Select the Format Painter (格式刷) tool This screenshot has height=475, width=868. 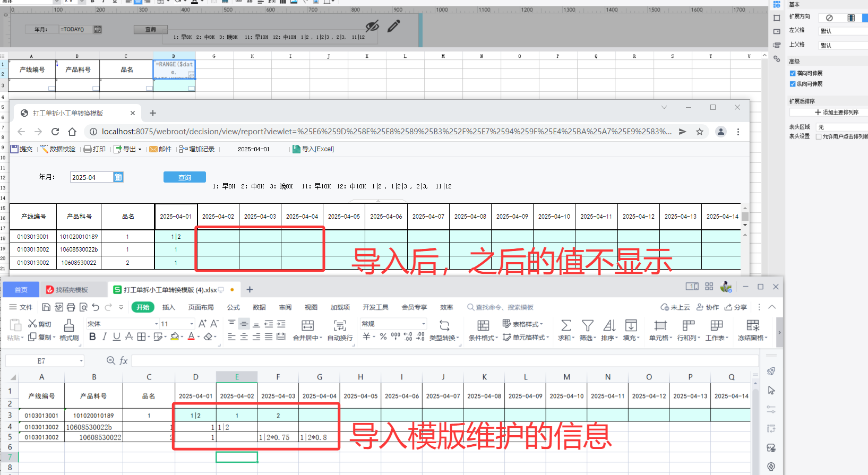(69, 325)
